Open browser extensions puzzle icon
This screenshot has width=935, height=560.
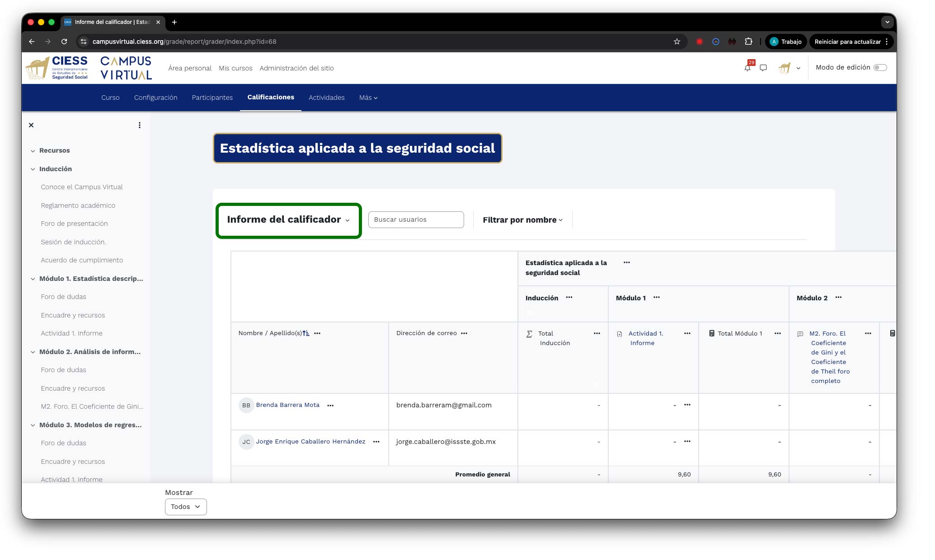tap(748, 42)
